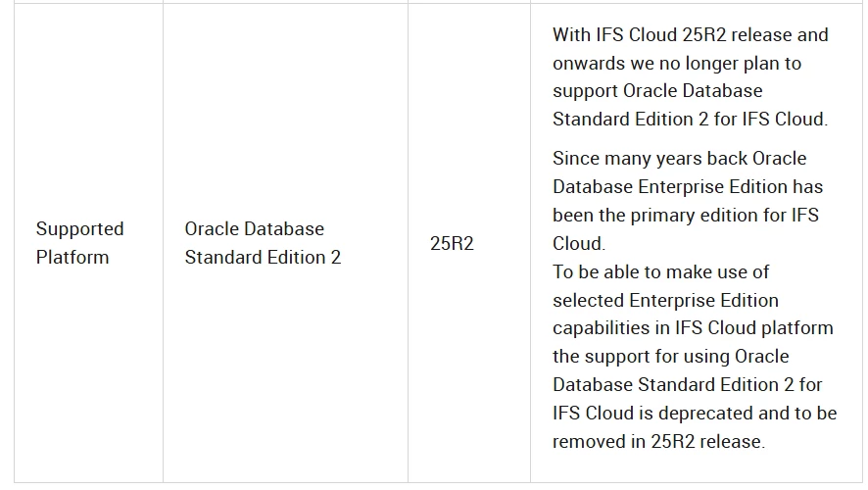The height and width of the screenshot is (490, 868).
Task: Click the word "Platform" in first column
Action: [x=72, y=258]
